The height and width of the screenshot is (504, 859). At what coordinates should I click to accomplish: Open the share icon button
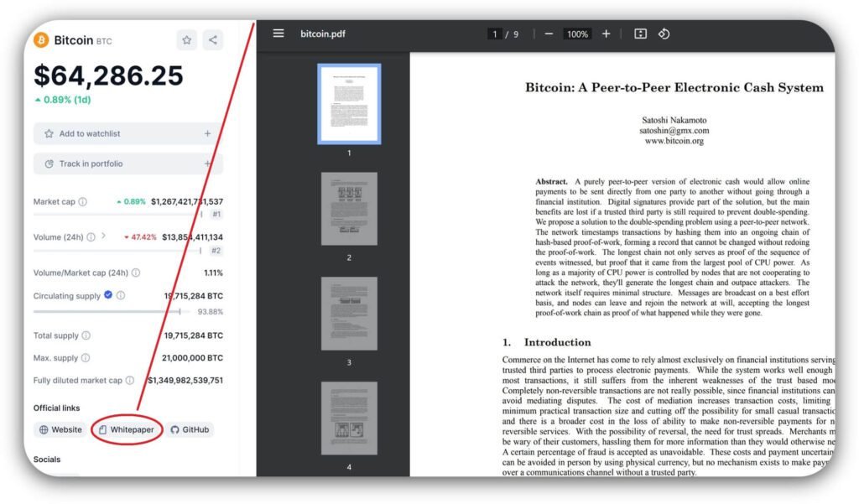coord(213,40)
